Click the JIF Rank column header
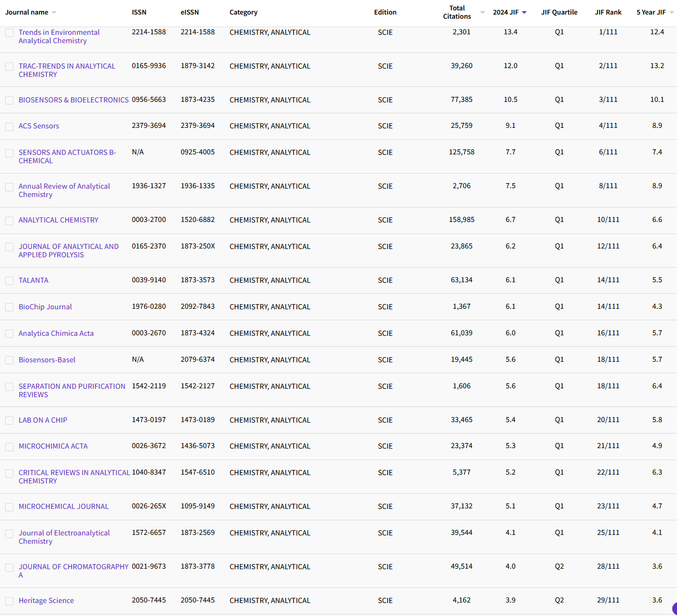The height and width of the screenshot is (616, 677). [608, 12]
